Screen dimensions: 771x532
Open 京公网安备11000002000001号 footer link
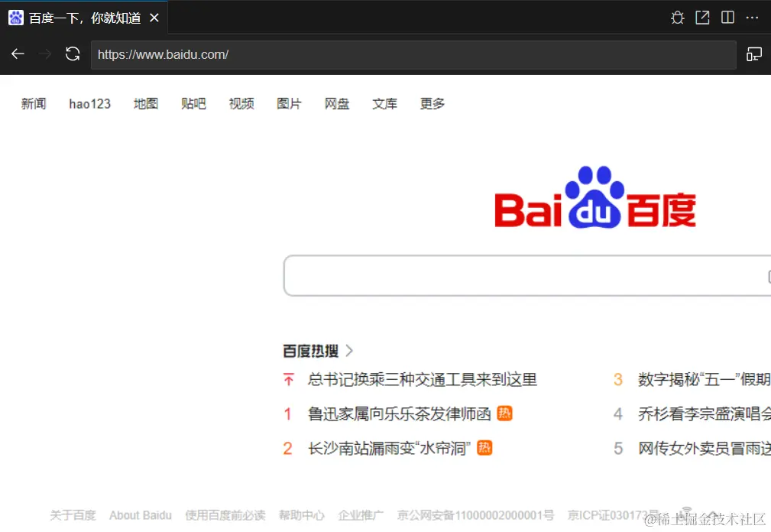[x=475, y=515]
